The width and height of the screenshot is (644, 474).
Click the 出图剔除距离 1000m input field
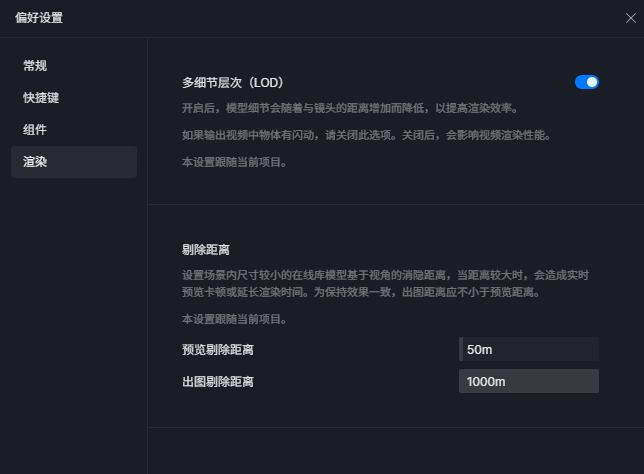[x=529, y=381]
